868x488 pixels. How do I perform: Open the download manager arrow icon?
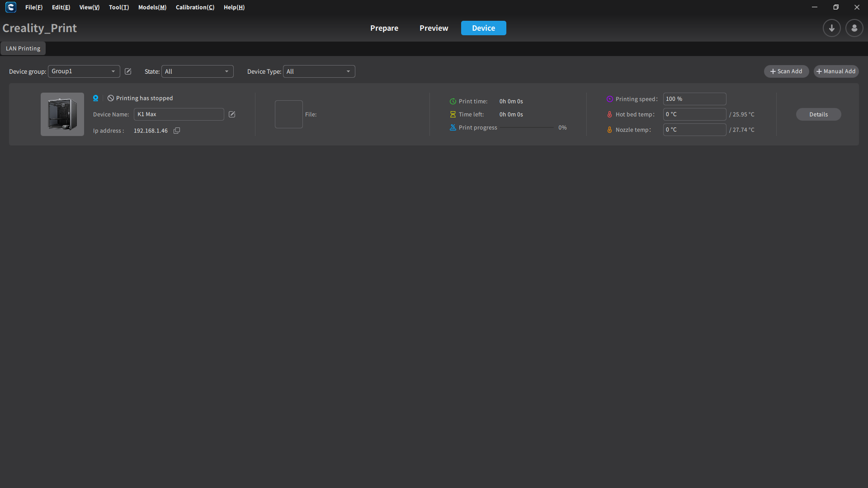point(831,28)
